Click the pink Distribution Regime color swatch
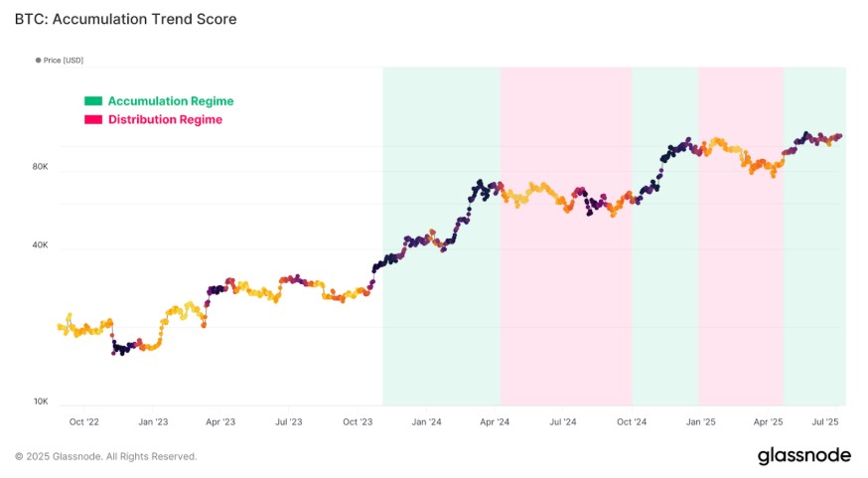The image size is (868, 478). coord(93,119)
